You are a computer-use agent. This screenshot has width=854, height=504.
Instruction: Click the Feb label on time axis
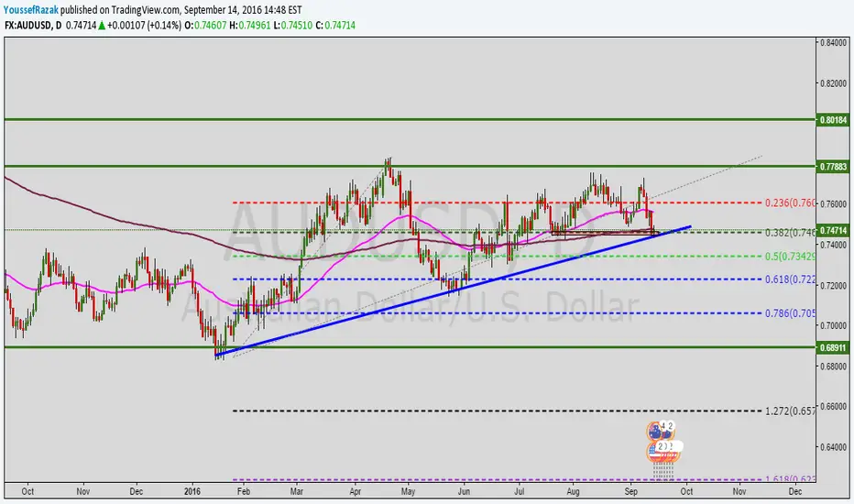[244, 491]
